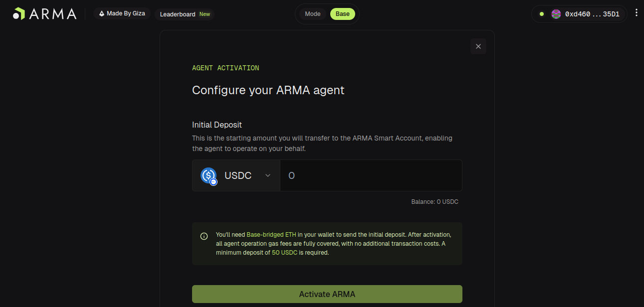Switch network to Mode
The height and width of the screenshot is (307, 644).
(313, 14)
